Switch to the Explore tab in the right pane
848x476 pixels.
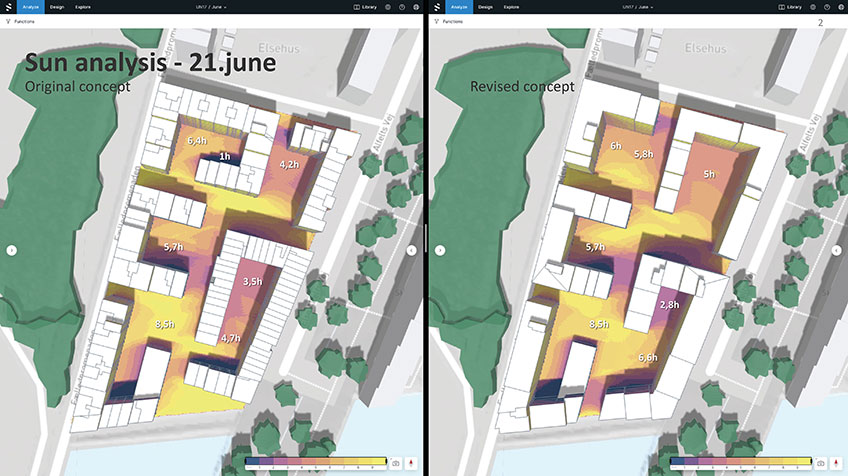511,7
